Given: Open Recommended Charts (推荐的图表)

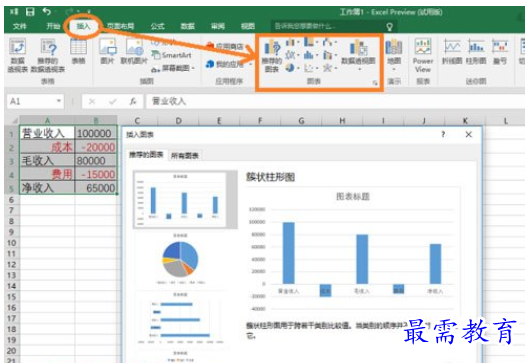Looking at the screenshot, I should point(272,56).
